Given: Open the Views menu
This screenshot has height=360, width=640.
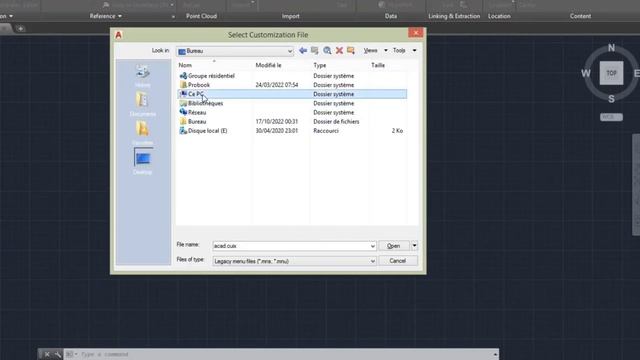Looking at the screenshot, I should pos(370,50).
